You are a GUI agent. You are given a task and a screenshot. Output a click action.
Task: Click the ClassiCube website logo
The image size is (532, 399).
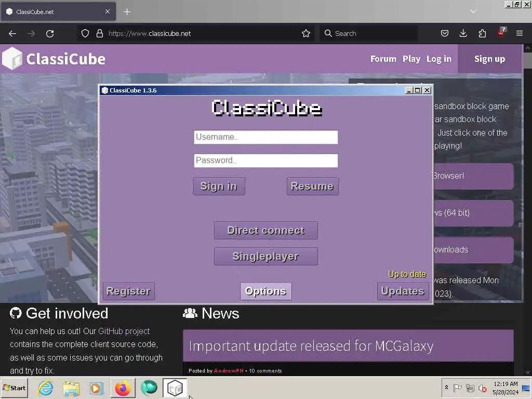tap(54, 59)
